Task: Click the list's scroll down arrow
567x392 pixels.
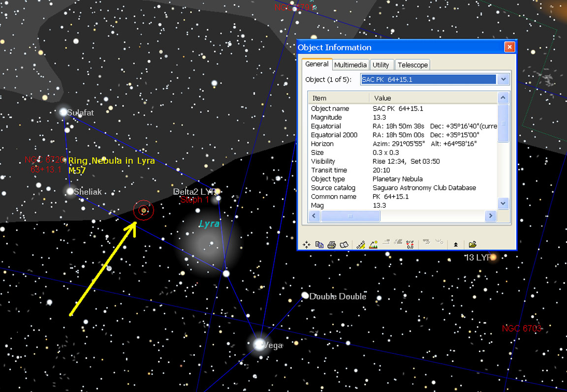Action: click(503, 203)
